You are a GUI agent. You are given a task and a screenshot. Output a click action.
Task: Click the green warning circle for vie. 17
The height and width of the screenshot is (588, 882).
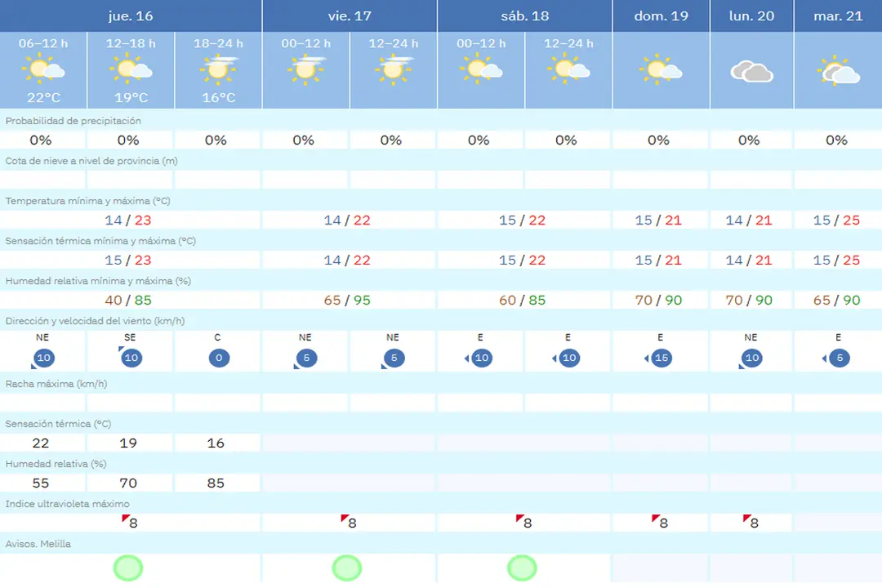point(346,568)
